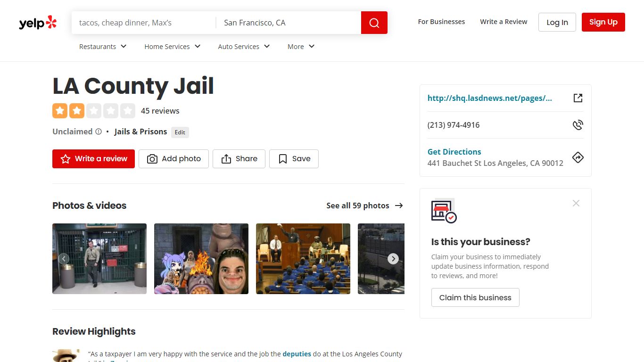This screenshot has height=362, width=644.
Task: Click the reviewer avatar in Review Highlights
Action: (x=65, y=356)
